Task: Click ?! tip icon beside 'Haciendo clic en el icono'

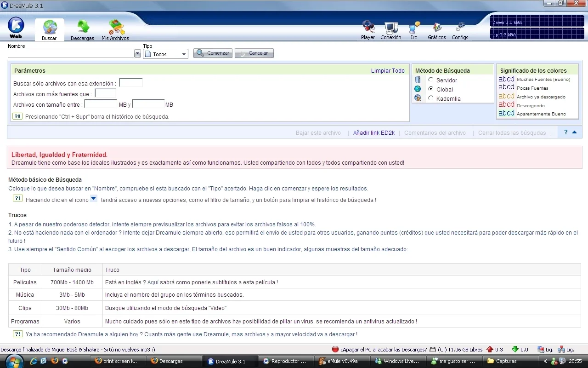Action: pos(17,198)
